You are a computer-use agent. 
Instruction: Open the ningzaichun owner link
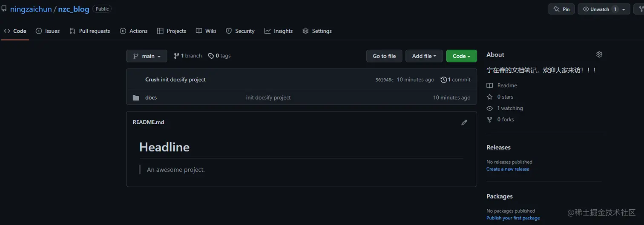(x=31, y=9)
